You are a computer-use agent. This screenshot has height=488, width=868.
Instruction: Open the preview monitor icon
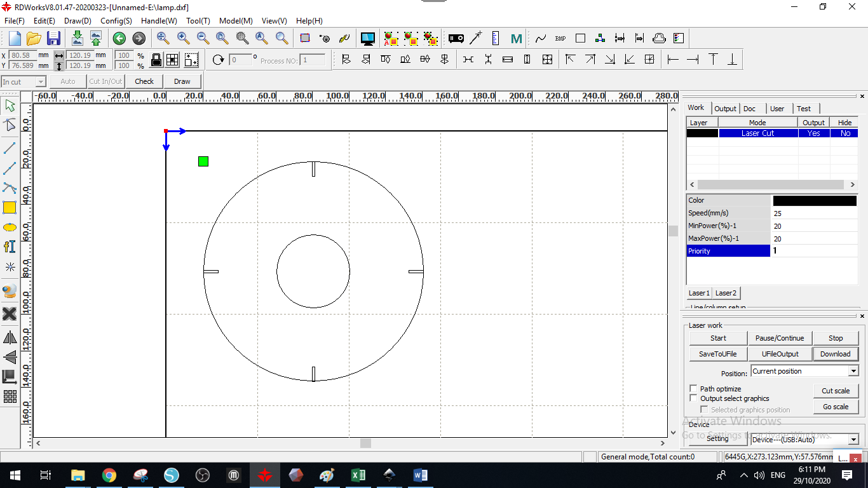coord(367,39)
